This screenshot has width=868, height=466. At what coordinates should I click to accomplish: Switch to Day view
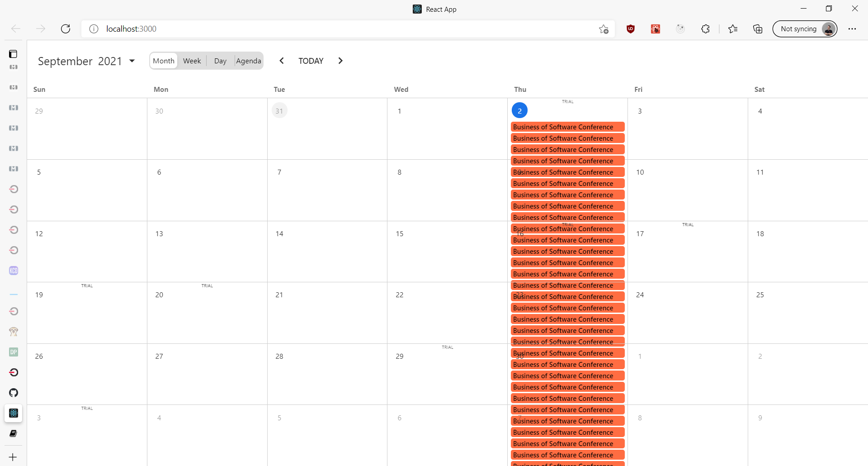click(x=220, y=61)
